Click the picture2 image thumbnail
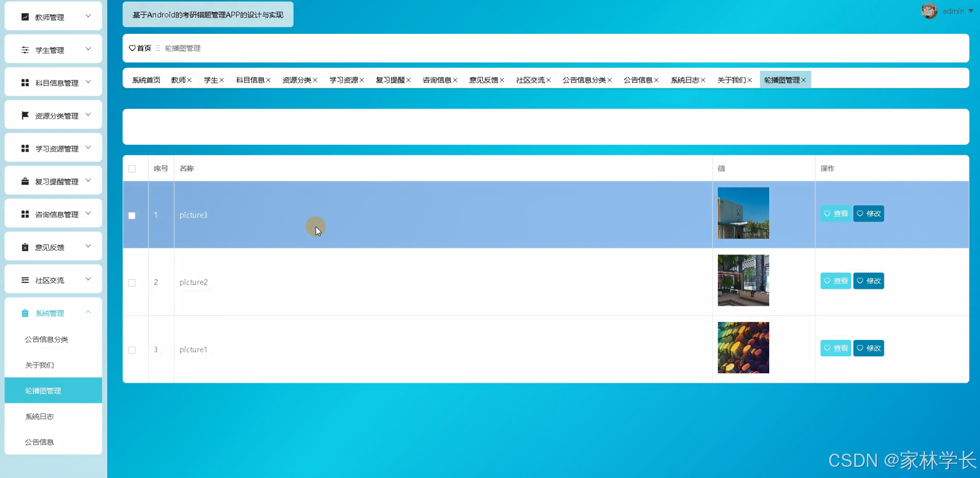This screenshot has width=980, height=478. coord(743,280)
